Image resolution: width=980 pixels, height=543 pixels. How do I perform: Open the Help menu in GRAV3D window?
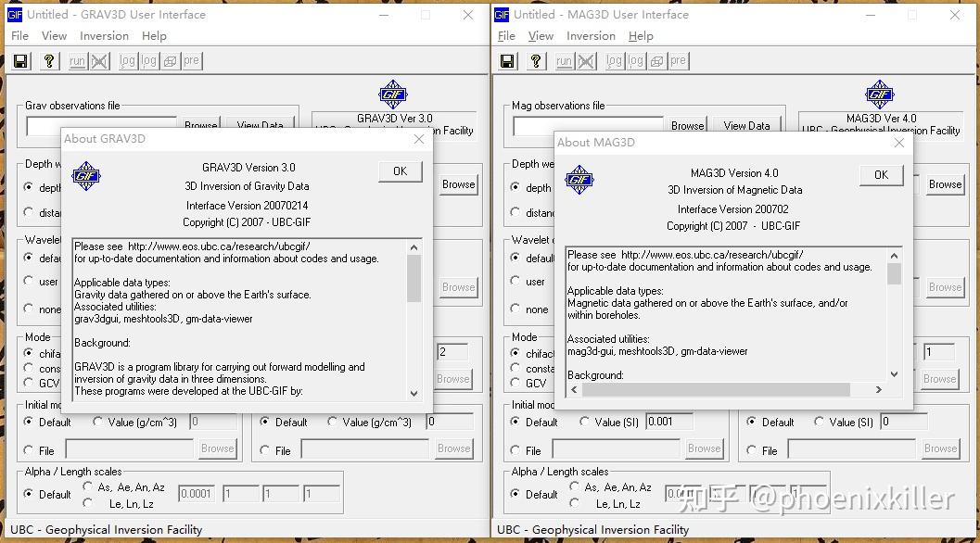pos(154,36)
